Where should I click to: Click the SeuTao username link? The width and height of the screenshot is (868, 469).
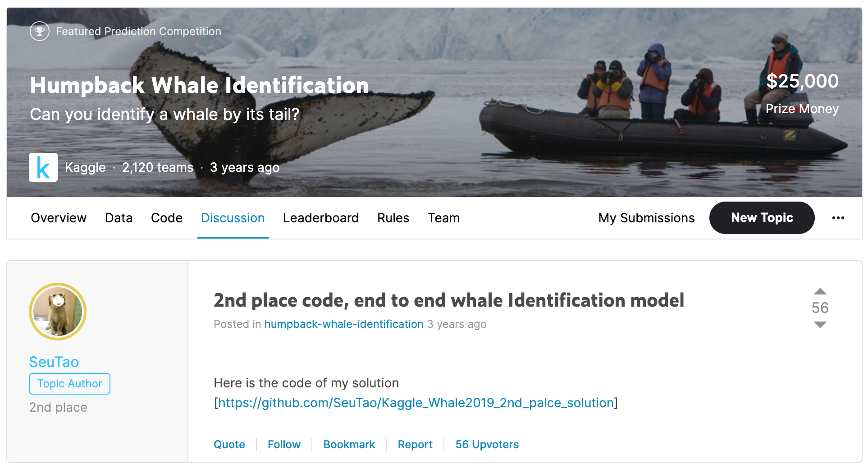[54, 362]
